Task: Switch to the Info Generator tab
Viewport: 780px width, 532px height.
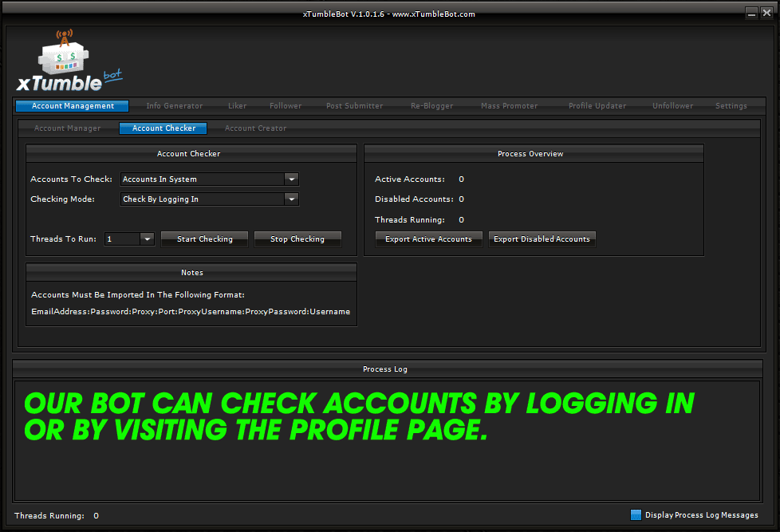Action: coord(175,106)
